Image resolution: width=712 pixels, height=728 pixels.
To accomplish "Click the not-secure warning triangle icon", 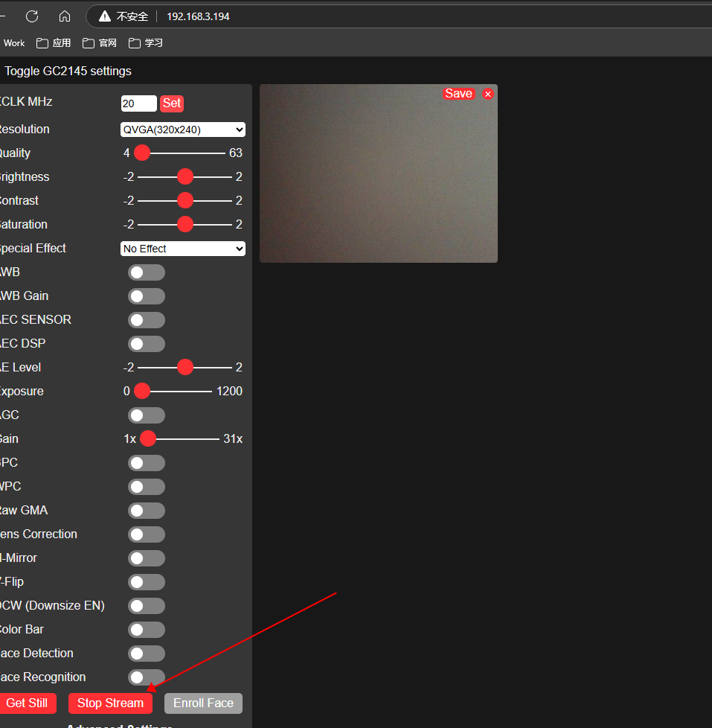I will (x=105, y=16).
